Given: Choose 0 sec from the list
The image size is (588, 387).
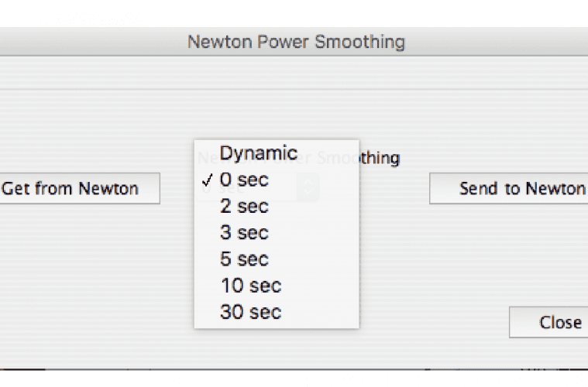Looking at the screenshot, I should [x=244, y=180].
